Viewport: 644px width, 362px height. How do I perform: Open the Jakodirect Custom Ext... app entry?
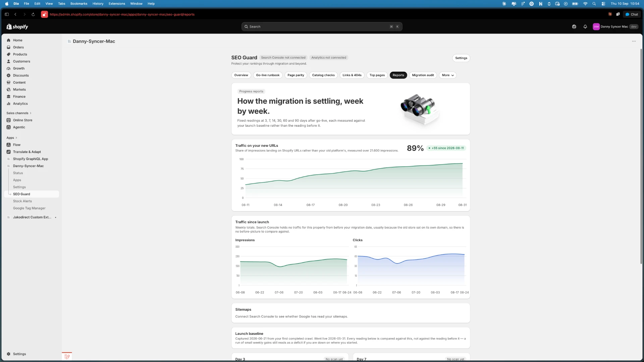coord(32,217)
